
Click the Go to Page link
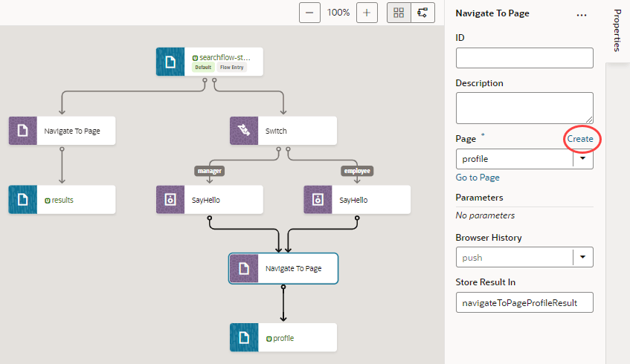(x=478, y=178)
